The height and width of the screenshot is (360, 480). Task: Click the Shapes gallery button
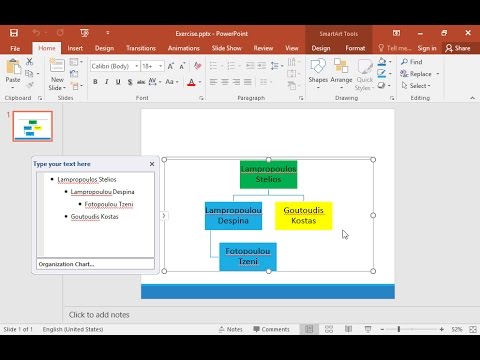pos(318,73)
